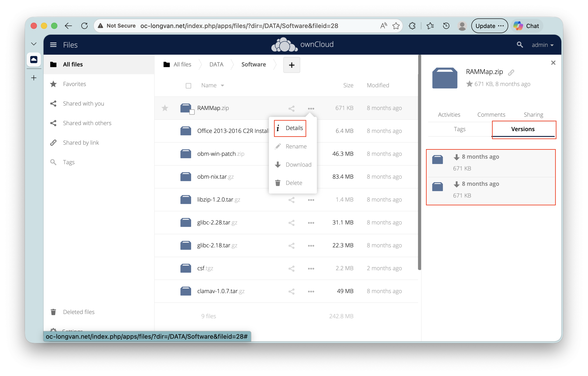This screenshot has width=588, height=376.
Task: Click the share icon for RAMMap.zip
Action: [x=291, y=108]
